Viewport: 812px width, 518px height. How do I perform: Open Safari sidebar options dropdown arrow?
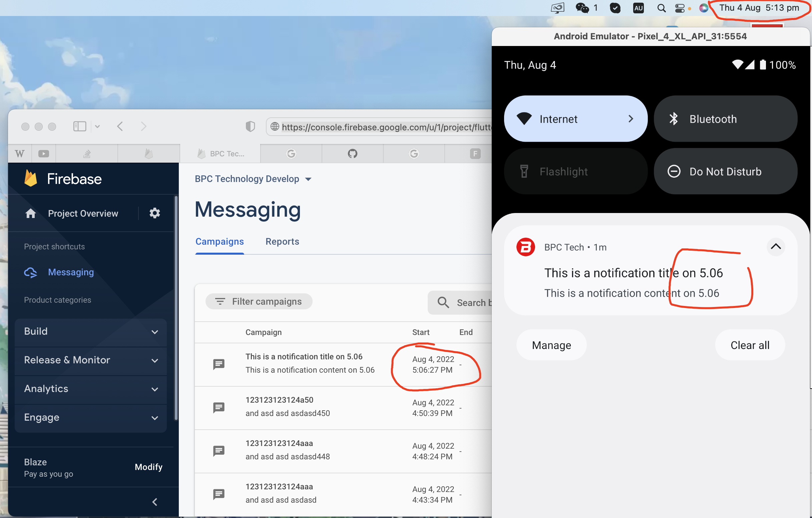point(97,127)
